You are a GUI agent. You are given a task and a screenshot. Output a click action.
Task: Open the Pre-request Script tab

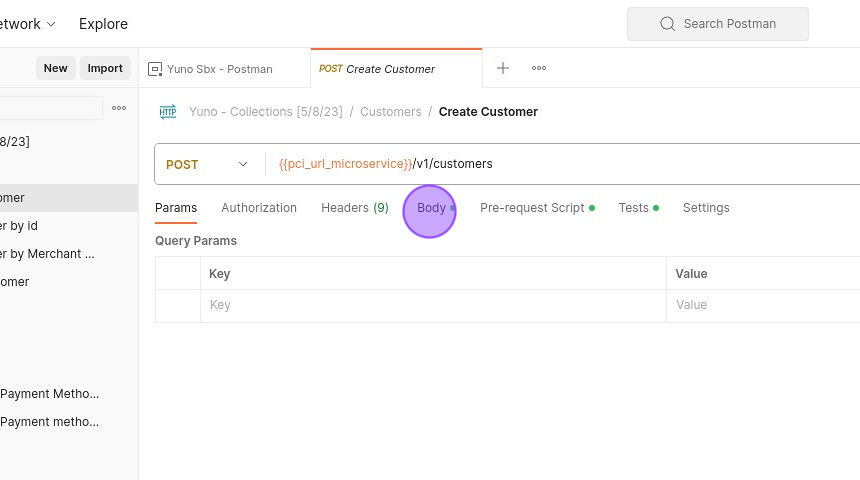coord(537,208)
